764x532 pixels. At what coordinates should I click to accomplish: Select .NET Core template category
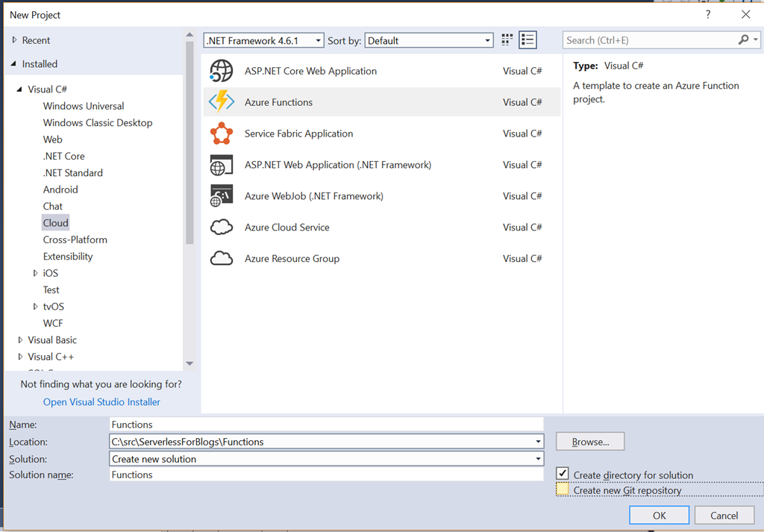click(64, 156)
